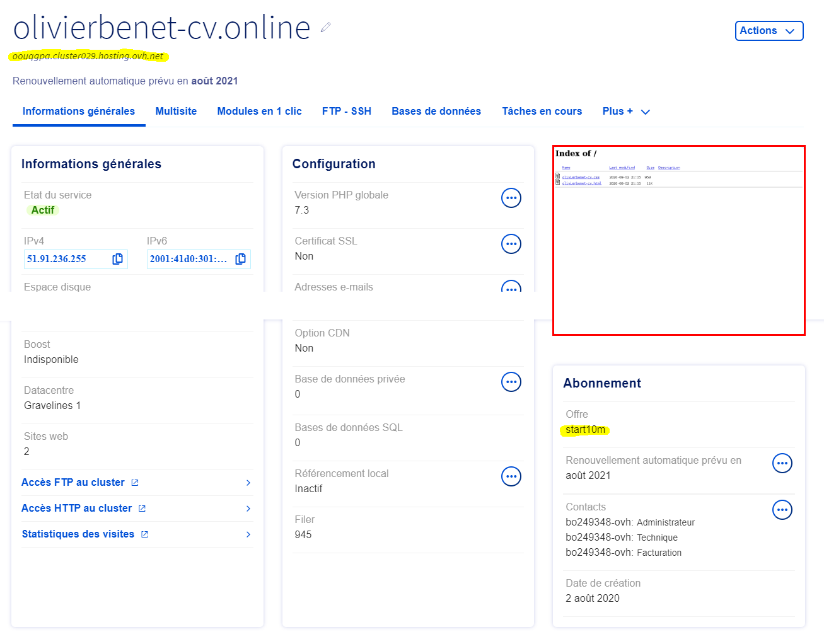The width and height of the screenshot is (824, 644).
Task: Expand the Plus + tab menu
Action: click(625, 112)
